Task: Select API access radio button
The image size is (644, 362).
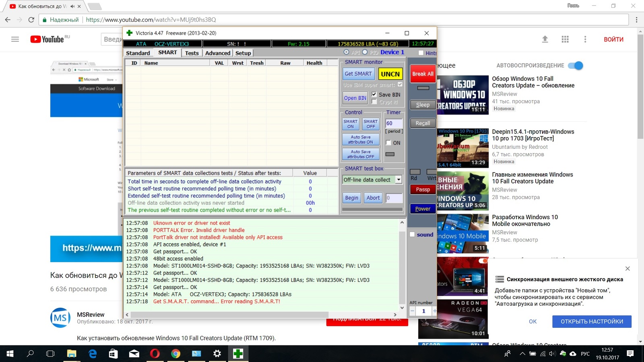Action: pos(346,52)
